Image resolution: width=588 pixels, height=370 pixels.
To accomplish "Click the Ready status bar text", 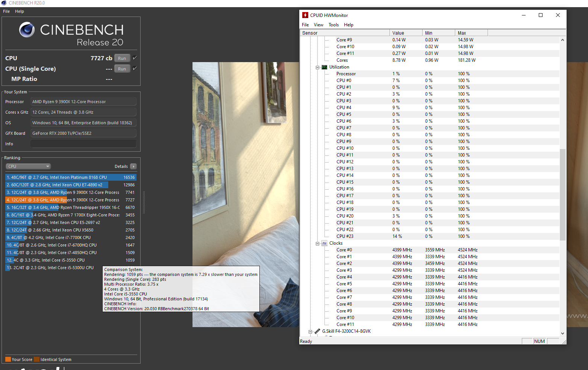I will click(x=306, y=341).
